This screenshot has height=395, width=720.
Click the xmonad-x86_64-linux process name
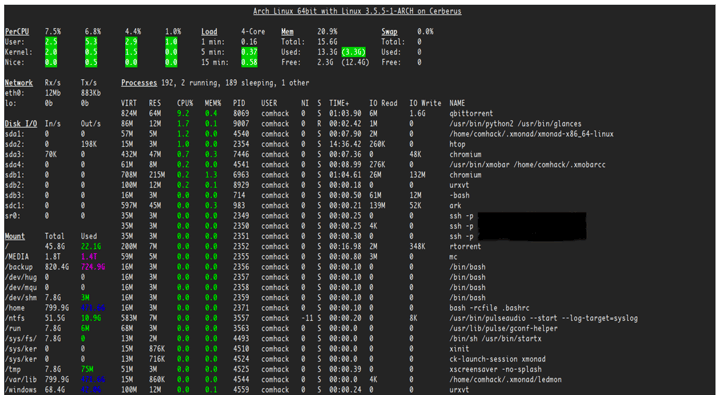click(531, 134)
